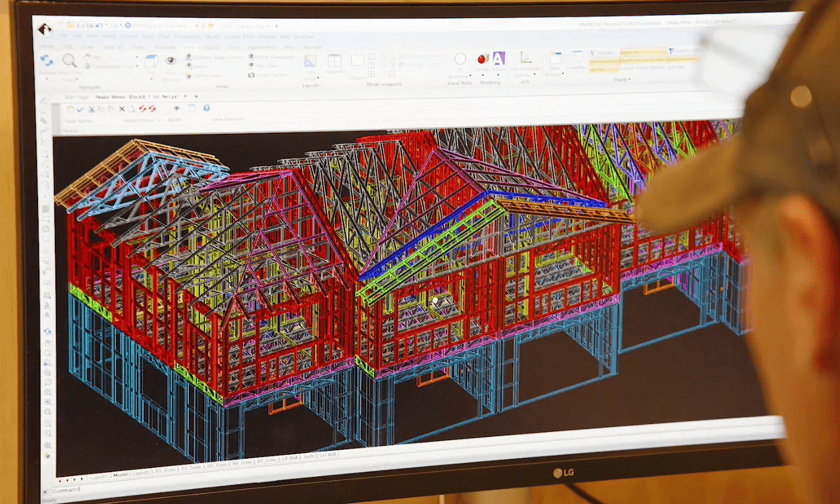The width and height of the screenshot is (840, 504).
Task: Expand the New Layout dropdown arrow
Action: tap(318, 78)
